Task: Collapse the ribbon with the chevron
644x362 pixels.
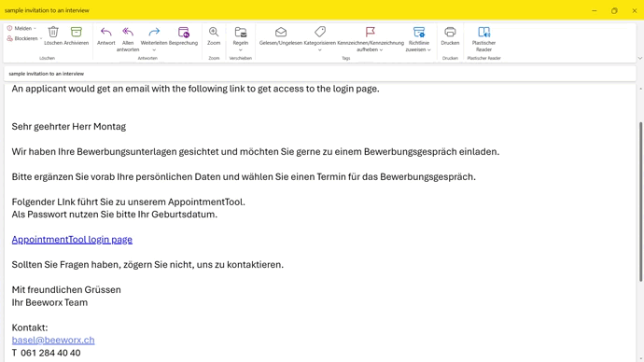Action: coord(640,58)
